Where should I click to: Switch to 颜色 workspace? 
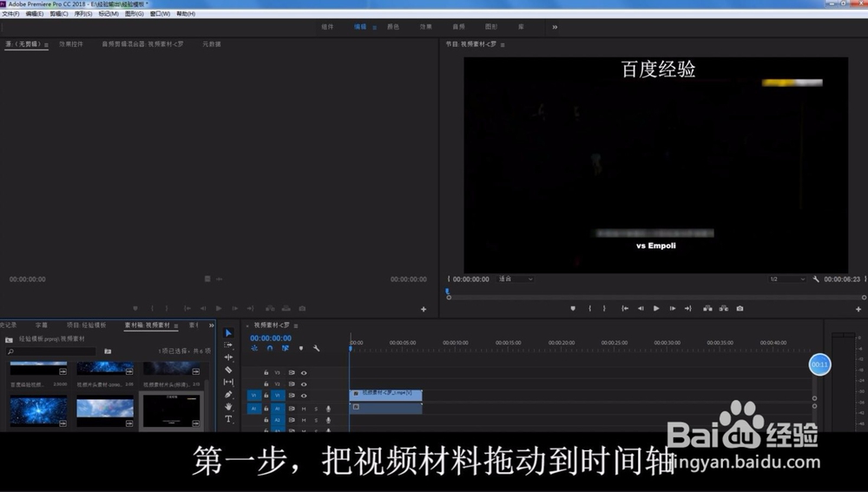point(393,27)
